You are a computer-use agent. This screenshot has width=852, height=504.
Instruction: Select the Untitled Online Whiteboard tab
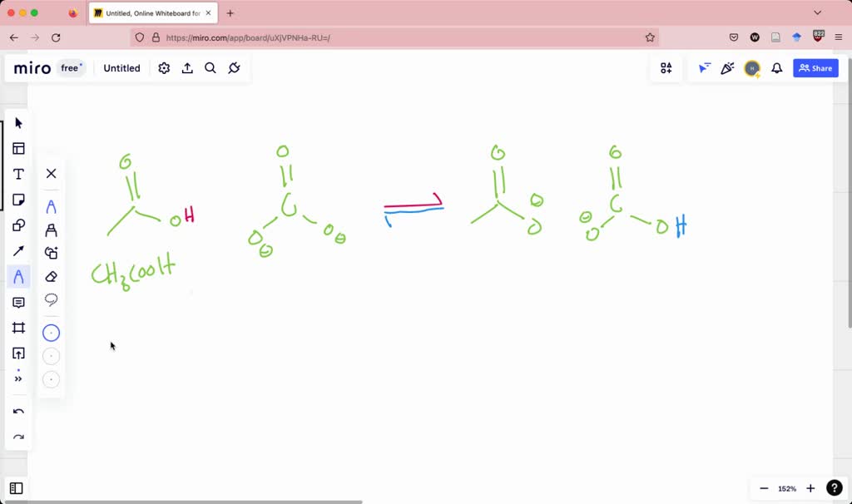click(153, 13)
